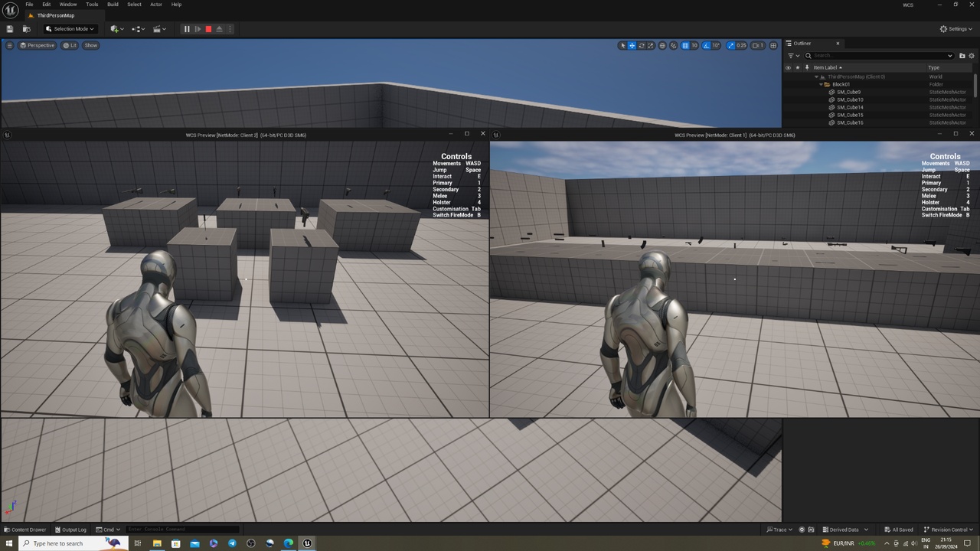Open Selection Mode dropdown
Screen dimensions: 980x551
[70, 29]
